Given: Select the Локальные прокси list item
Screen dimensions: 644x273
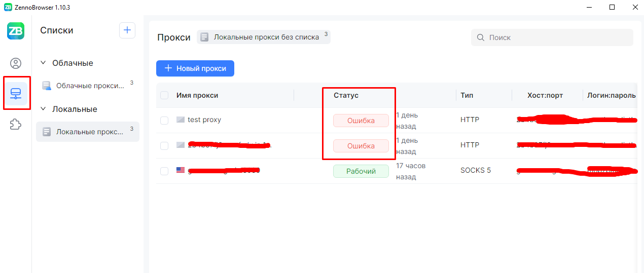Looking at the screenshot, I should pos(87,132).
